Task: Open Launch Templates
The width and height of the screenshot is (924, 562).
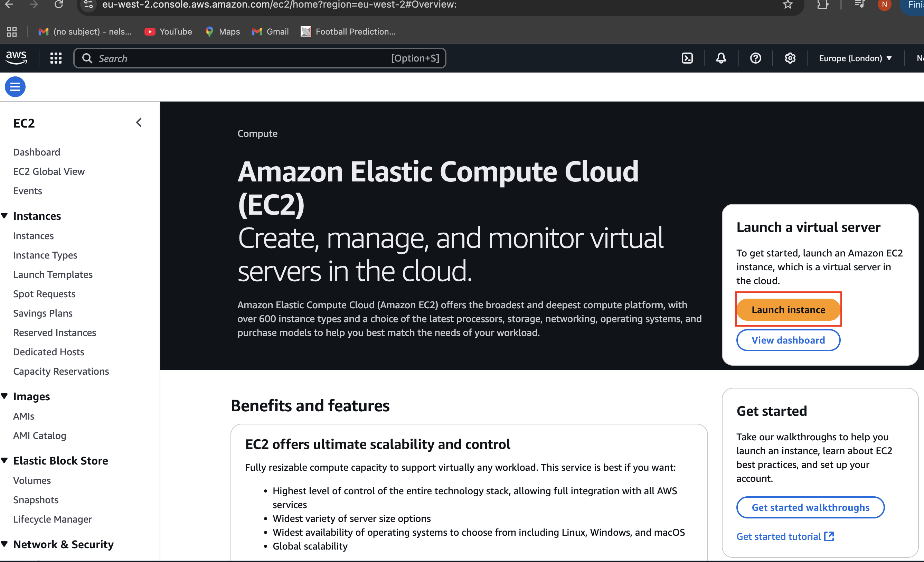Action: (x=53, y=275)
